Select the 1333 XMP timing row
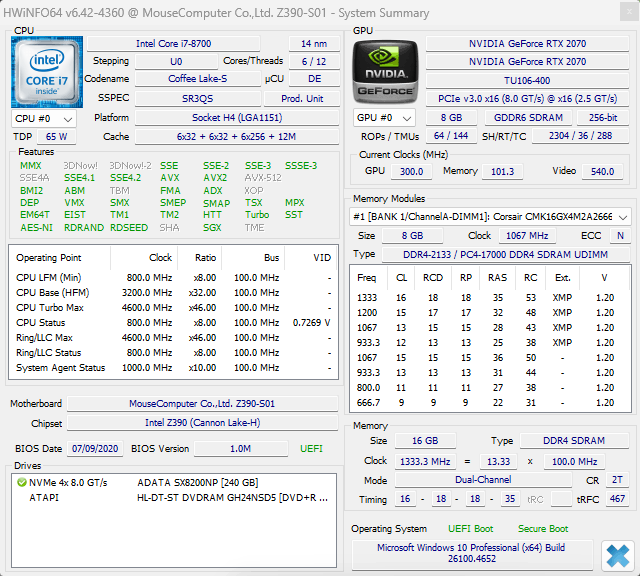 (490, 298)
